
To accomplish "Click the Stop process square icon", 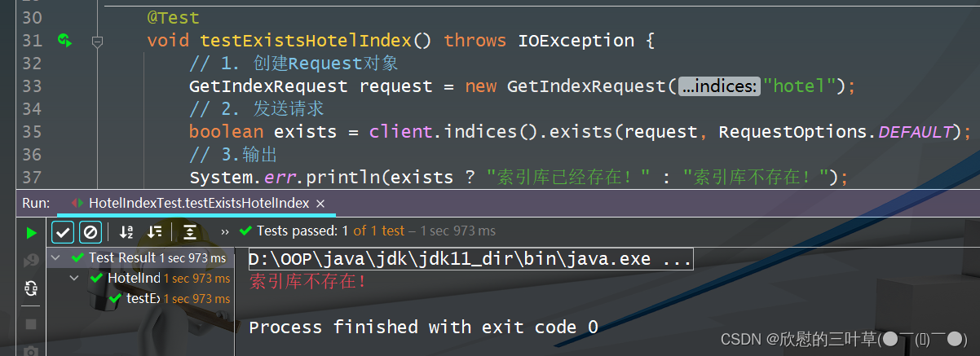I will pyautogui.click(x=31, y=324).
